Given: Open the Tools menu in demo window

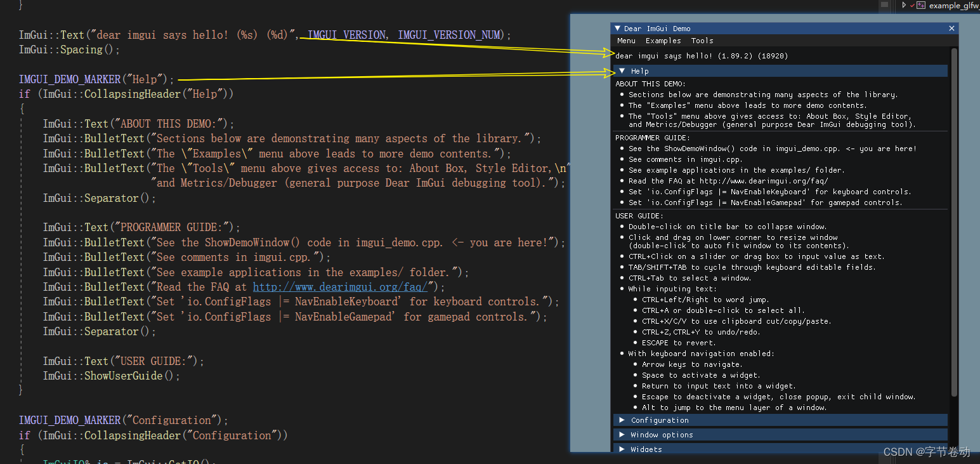Looking at the screenshot, I should coord(702,41).
